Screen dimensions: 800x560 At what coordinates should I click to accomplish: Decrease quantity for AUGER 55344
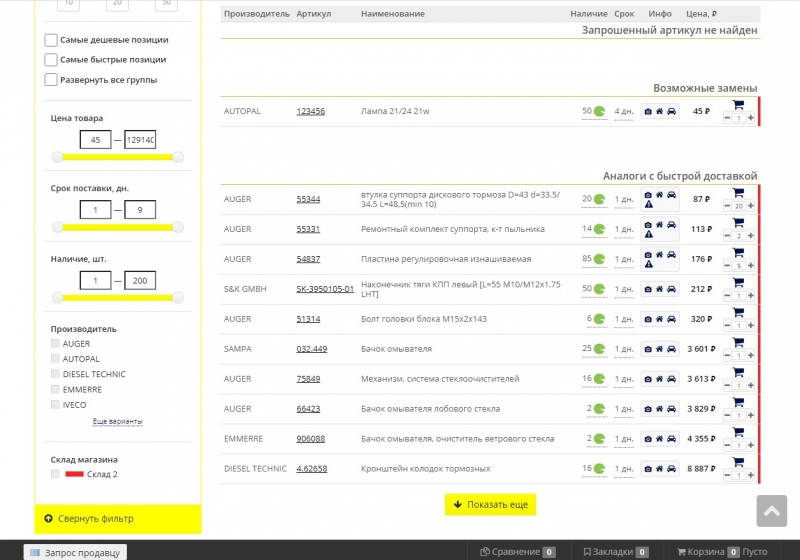[x=727, y=206]
